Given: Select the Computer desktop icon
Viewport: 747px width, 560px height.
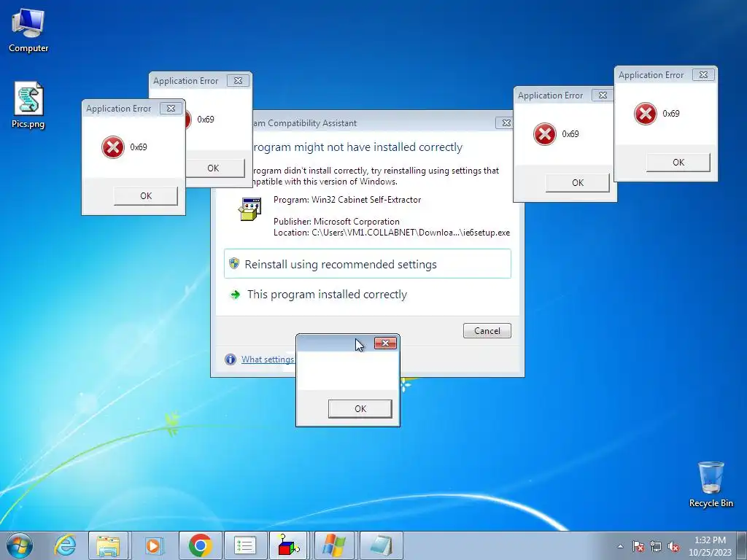Looking at the screenshot, I should point(28,30).
